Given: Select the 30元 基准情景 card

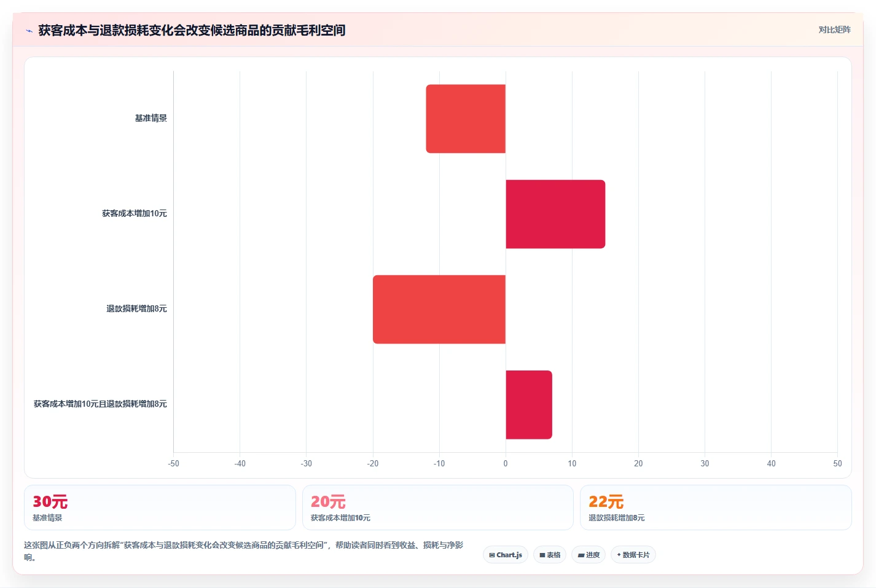Looking at the screenshot, I should [x=160, y=508].
